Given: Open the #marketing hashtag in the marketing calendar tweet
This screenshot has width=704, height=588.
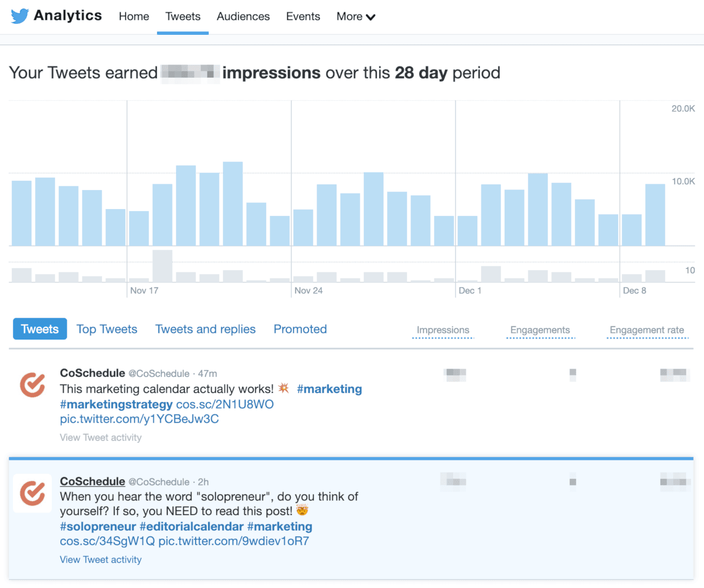Looking at the screenshot, I should 329,389.
